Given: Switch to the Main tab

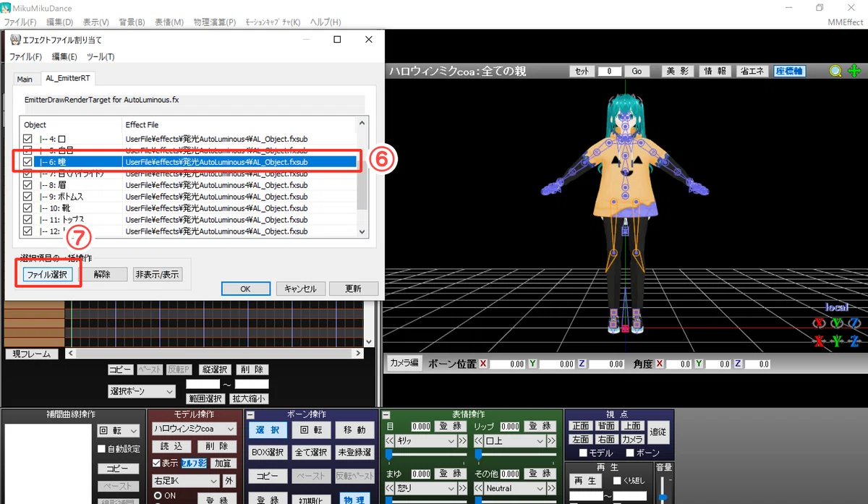Looking at the screenshot, I should click(x=25, y=79).
